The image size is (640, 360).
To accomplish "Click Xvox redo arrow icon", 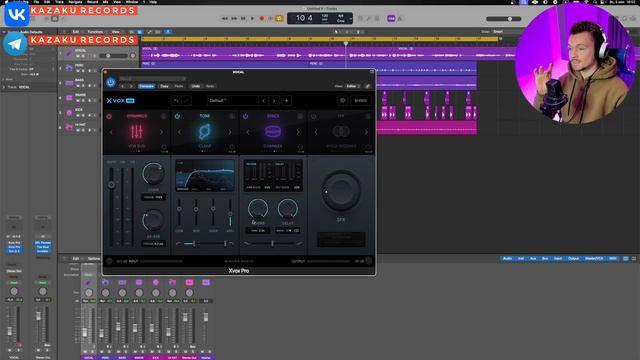I will point(186,100).
